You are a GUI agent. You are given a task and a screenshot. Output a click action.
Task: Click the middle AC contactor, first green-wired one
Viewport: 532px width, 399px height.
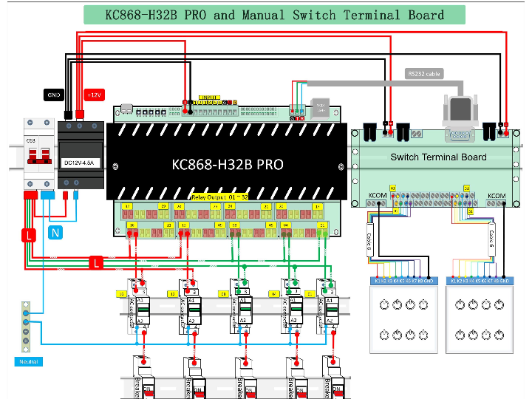[241, 307]
